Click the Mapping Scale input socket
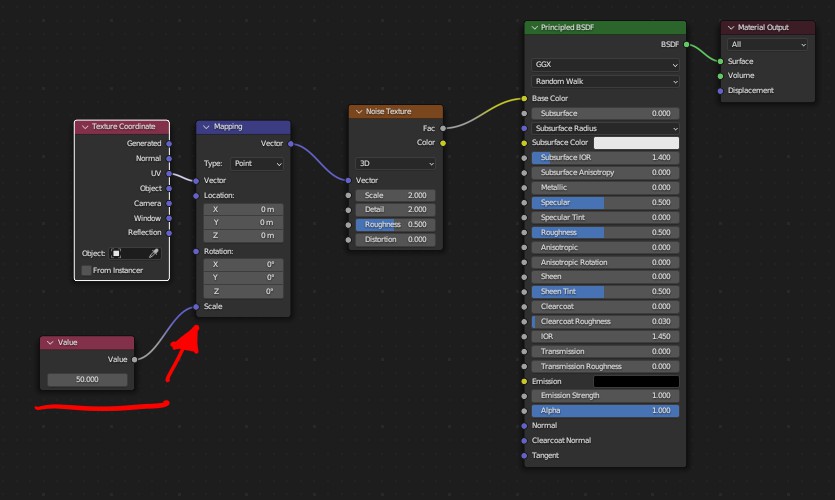The height and width of the screenshot is (500, 835). click(196, 307)
